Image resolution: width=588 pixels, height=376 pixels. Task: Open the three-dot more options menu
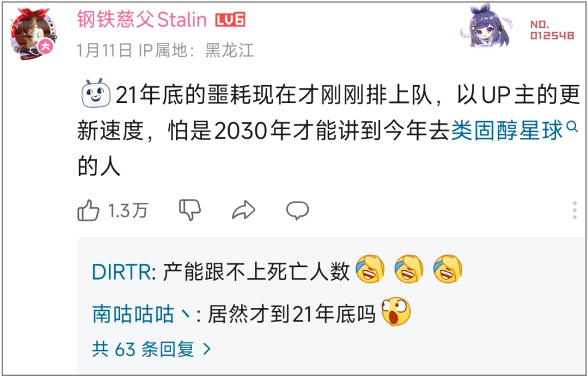point(574,210)
